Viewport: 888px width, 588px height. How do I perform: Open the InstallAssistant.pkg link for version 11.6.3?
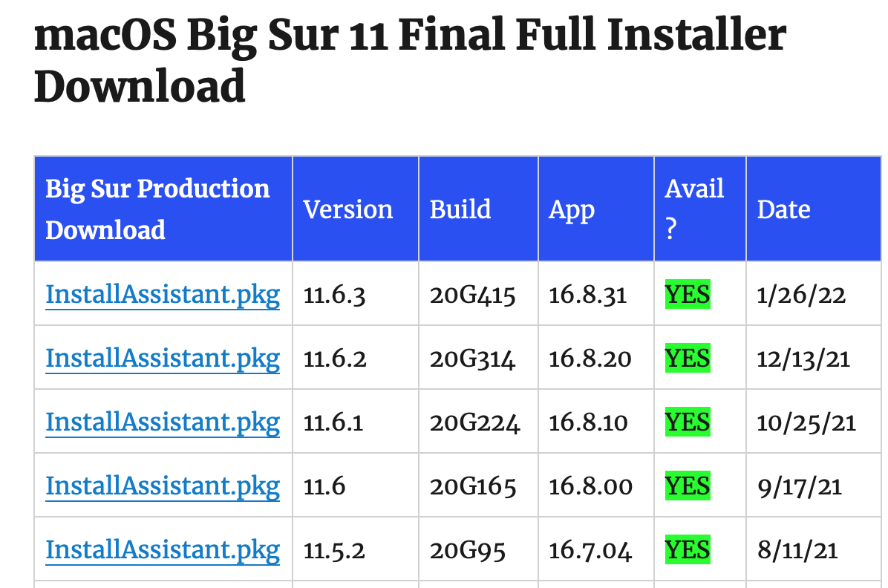(x=163, y=295)
